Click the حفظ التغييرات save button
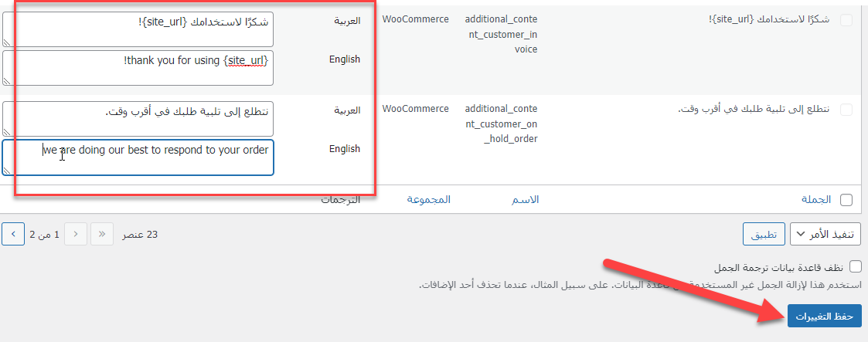The image size is (868, 342). pyautogui.click(x=824, y=315)
